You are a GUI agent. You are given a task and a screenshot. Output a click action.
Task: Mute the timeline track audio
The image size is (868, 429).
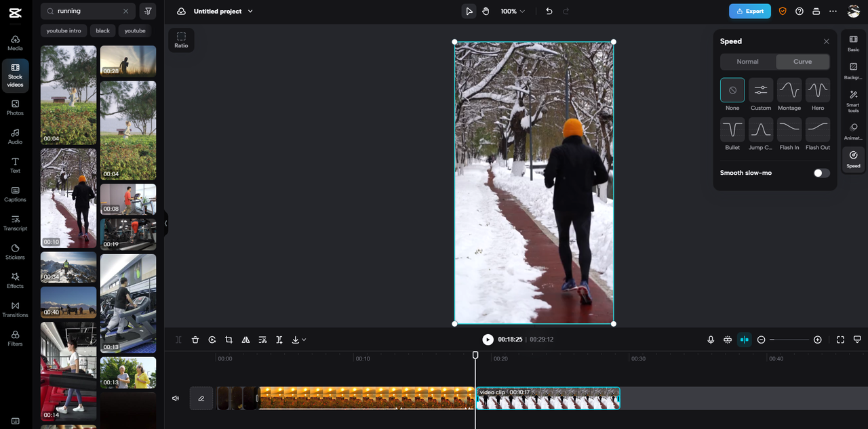coord(176,399)
